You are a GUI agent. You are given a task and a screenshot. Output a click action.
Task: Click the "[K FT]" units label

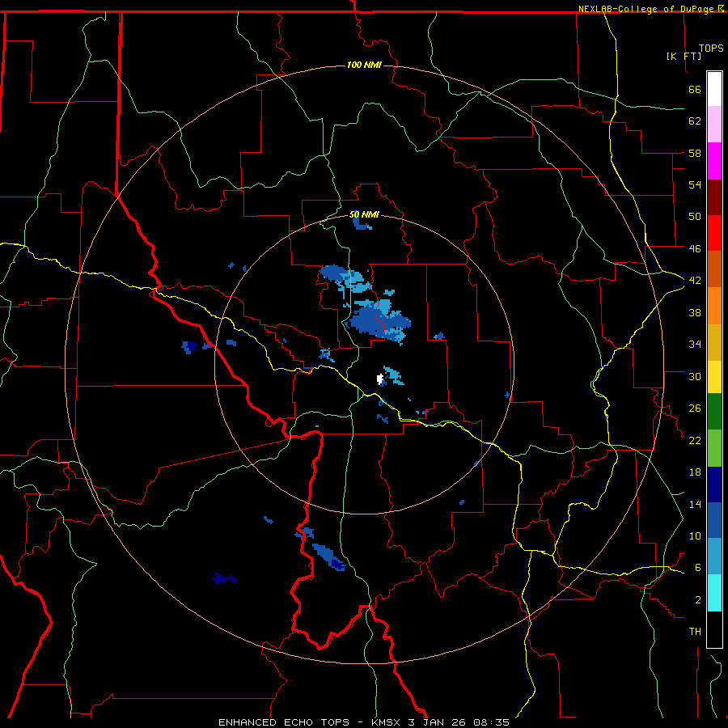(x=684, y=56)
